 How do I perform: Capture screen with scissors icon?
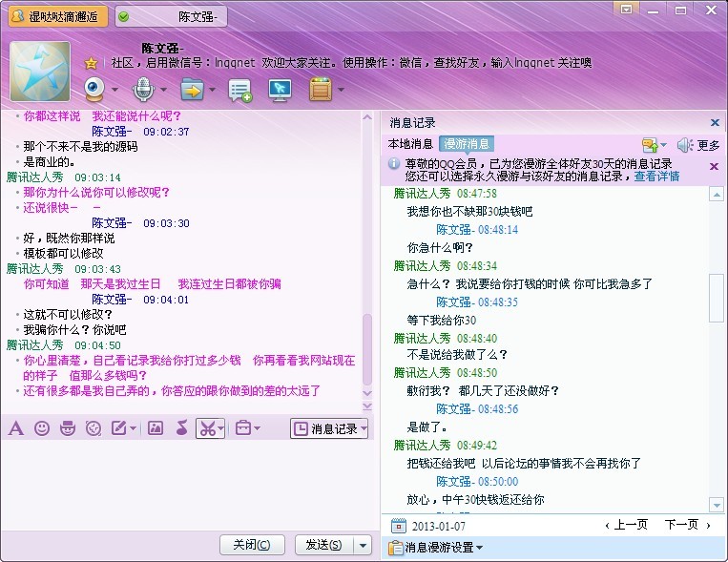tap(207, 428)
